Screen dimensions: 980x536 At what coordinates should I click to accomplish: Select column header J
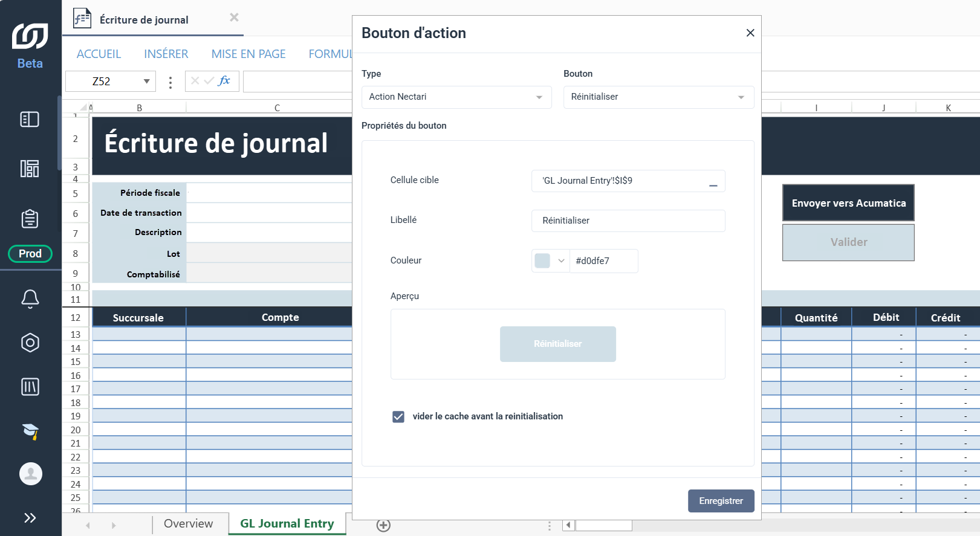click(883, 108)
